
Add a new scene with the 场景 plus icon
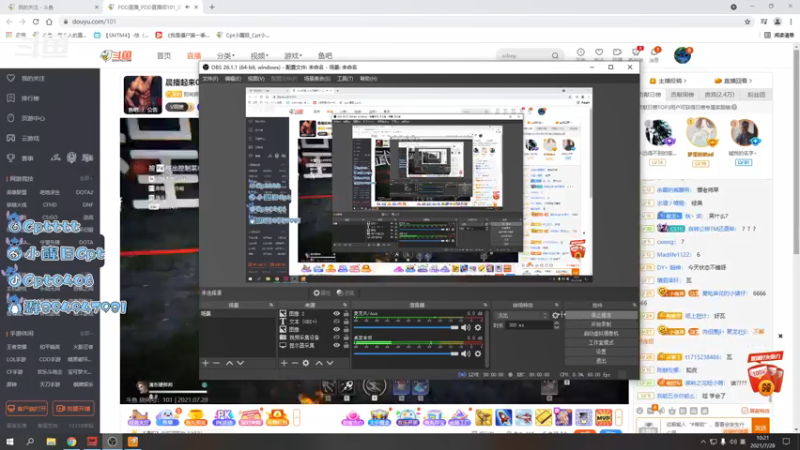(x=206, y=363)
